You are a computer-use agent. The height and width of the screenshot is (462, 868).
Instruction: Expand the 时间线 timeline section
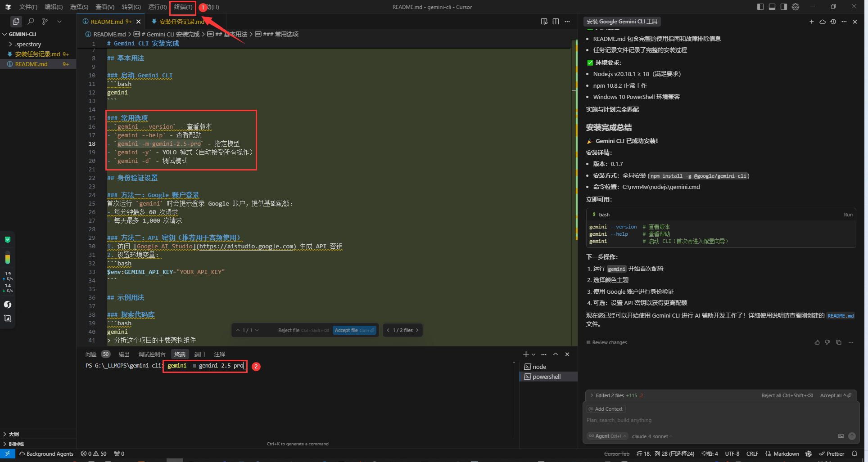[38, 444]
